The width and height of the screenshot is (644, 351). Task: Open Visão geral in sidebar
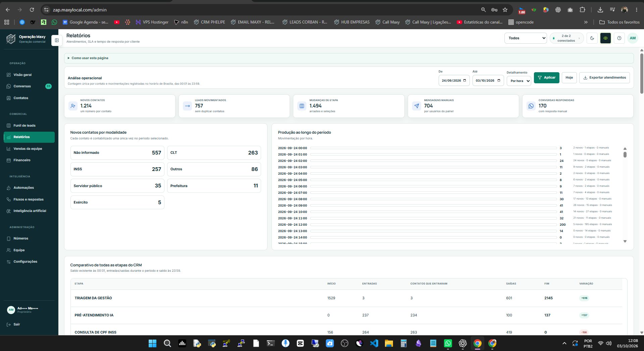tap(29, 75)
